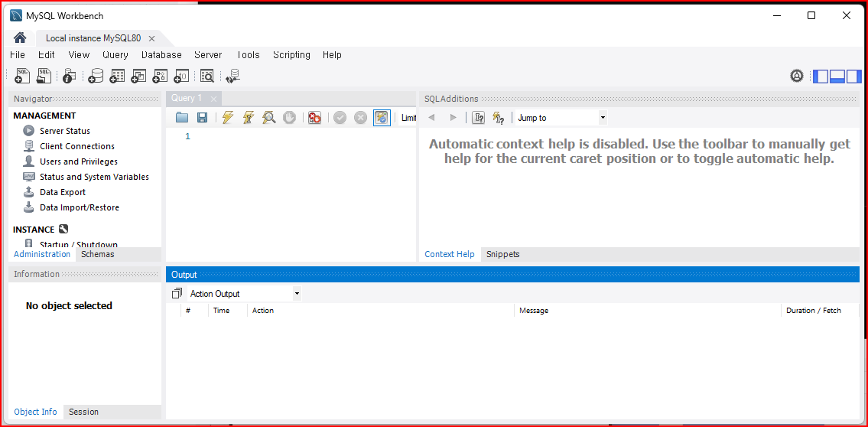The width and height of the screenshot is (868, 427).
Task: Open the object inspector icon
Action: point(69,76)
